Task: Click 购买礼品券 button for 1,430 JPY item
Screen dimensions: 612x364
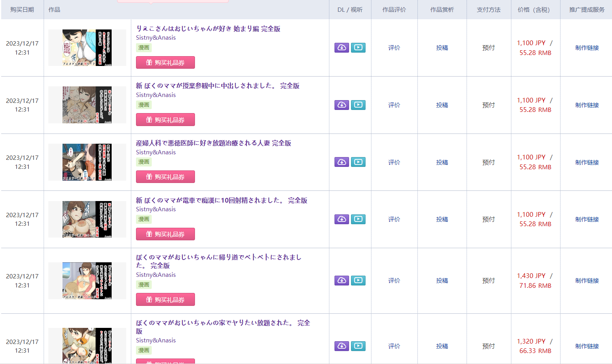Action: (x=165, y=300)
